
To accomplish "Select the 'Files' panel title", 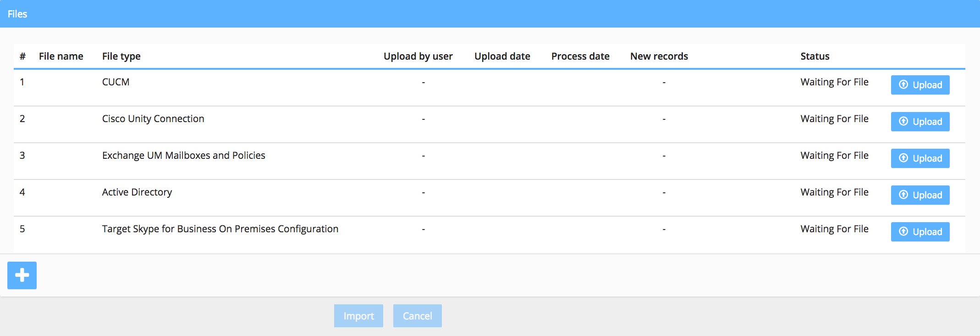I will 17,14.
